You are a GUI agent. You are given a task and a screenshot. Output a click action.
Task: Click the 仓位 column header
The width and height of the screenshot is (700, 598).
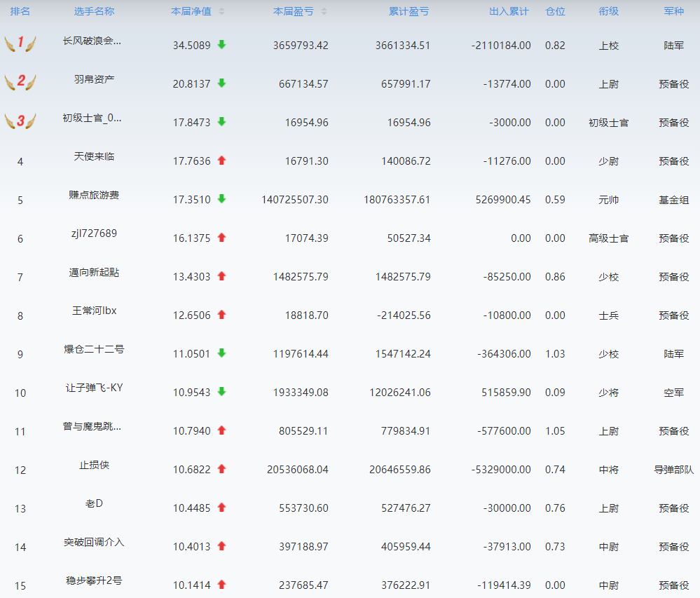pos(556,12)
